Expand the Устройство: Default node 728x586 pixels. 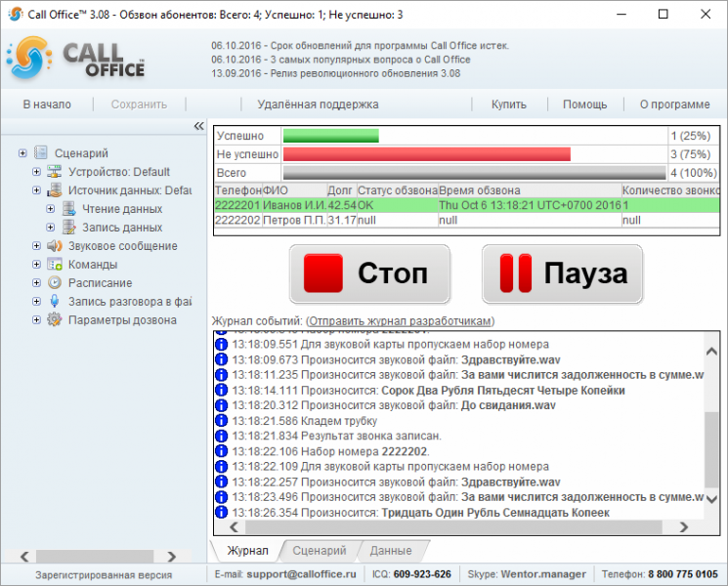click(x=36, y=172)
